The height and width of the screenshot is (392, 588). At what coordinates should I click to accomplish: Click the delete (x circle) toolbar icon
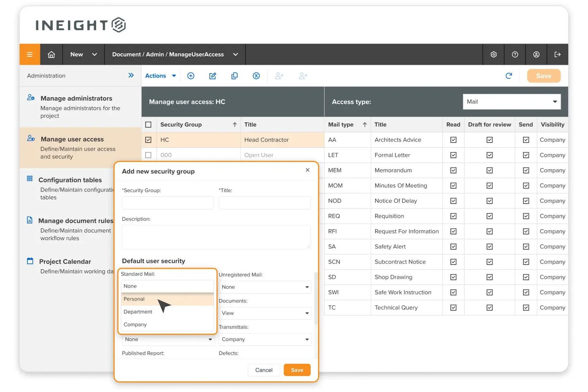pos(256,76)
